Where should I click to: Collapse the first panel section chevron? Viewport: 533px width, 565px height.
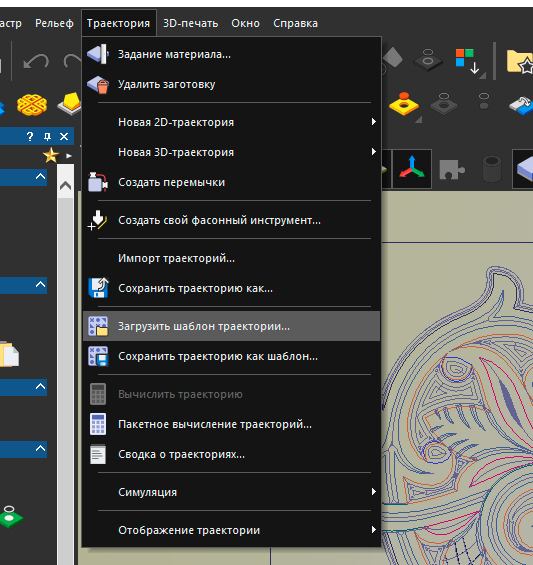click(x=40, y=177)
